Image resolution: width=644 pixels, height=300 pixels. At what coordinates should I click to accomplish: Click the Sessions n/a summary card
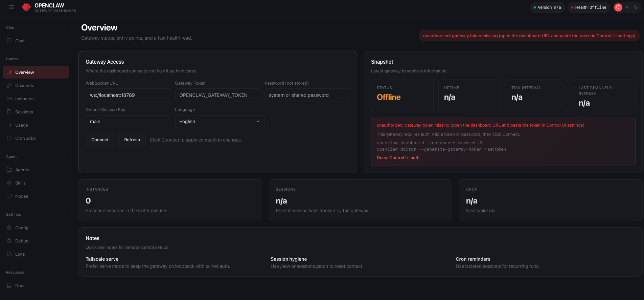coord(360,200)
